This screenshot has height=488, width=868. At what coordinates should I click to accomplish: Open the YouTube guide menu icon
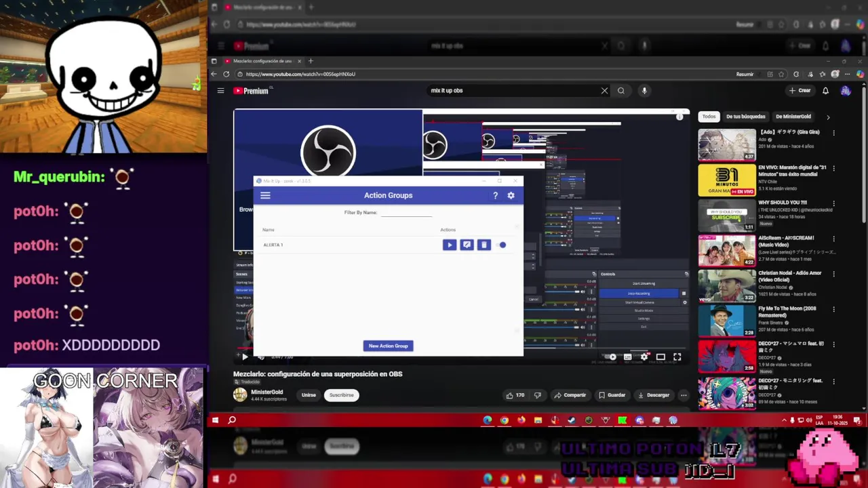220,90
